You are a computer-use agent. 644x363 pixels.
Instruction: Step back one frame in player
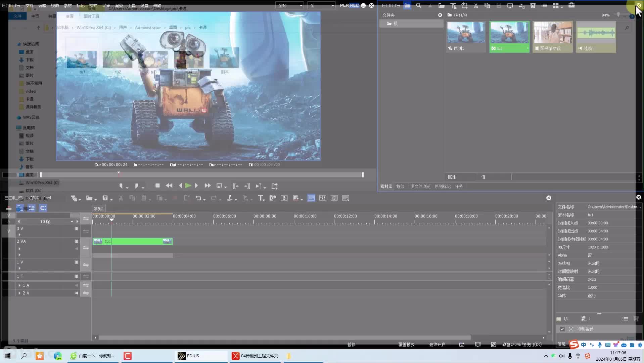tap(181, 186)
